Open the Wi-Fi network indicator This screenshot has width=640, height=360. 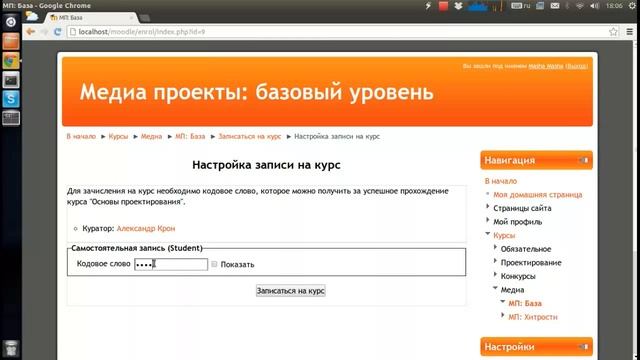[580, 6]
